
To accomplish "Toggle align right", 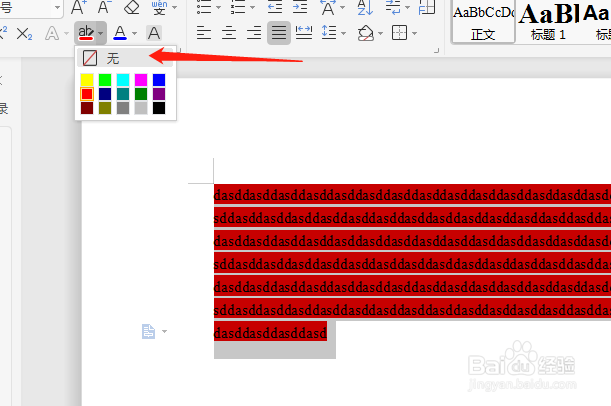I will pos(254,33).
